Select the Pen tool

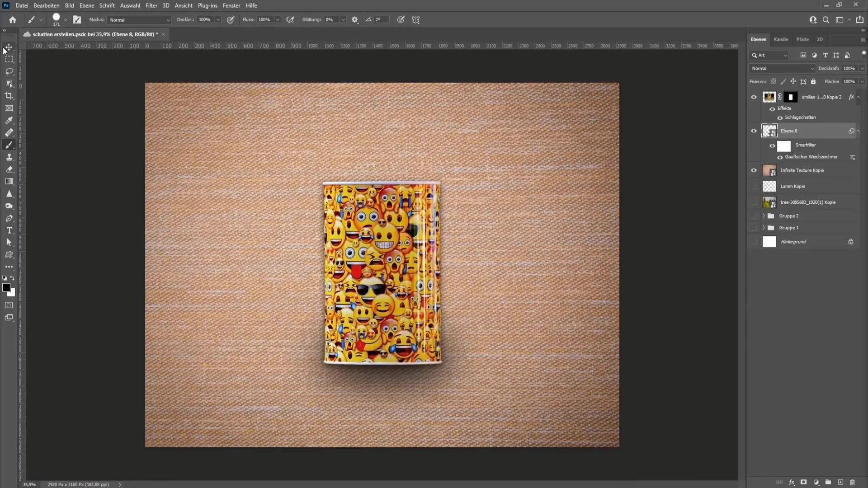[x=9, y=218]
